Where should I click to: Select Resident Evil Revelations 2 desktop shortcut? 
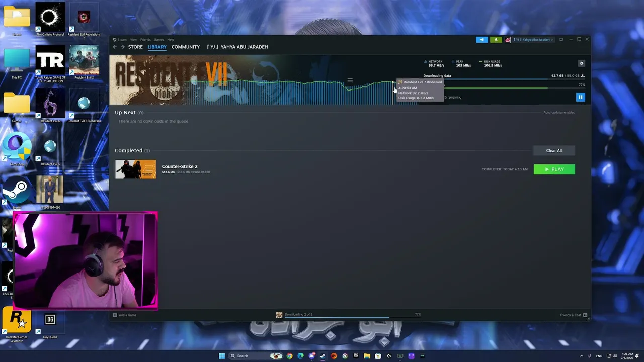coord(84,21)
